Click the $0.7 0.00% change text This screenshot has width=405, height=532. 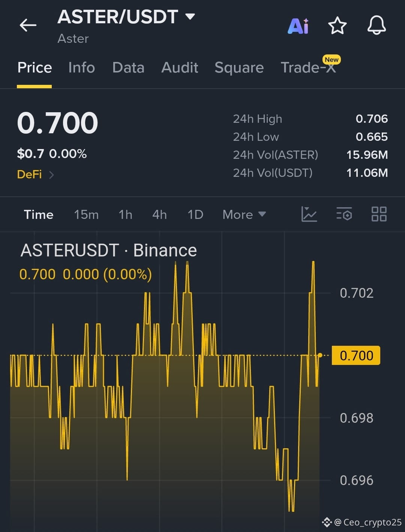point(52,154)
